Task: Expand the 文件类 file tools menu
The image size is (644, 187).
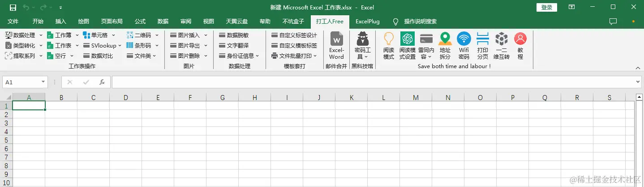Action: coord(141,56)
